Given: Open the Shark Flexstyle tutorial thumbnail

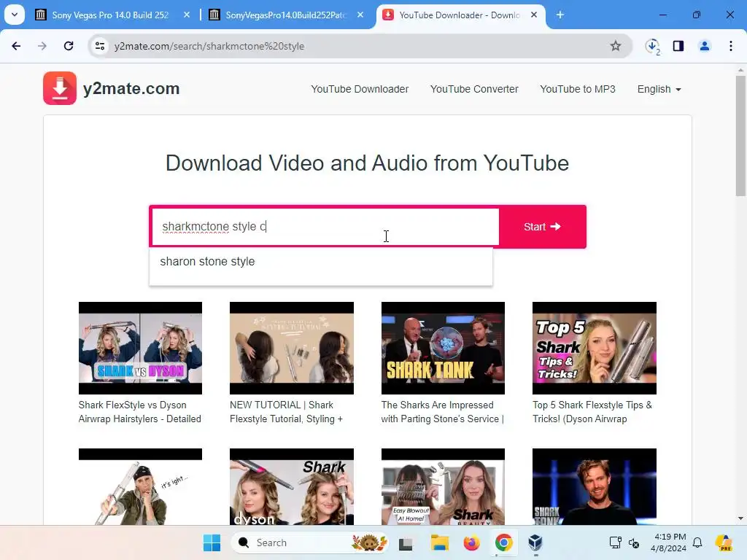Looking at the screenshot, I should 292,348.
